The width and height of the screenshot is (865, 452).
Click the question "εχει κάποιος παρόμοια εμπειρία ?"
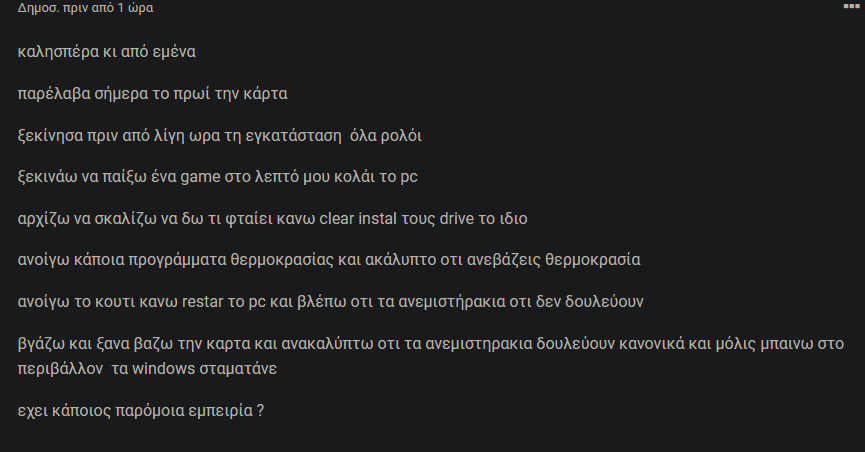pos(141,411)
